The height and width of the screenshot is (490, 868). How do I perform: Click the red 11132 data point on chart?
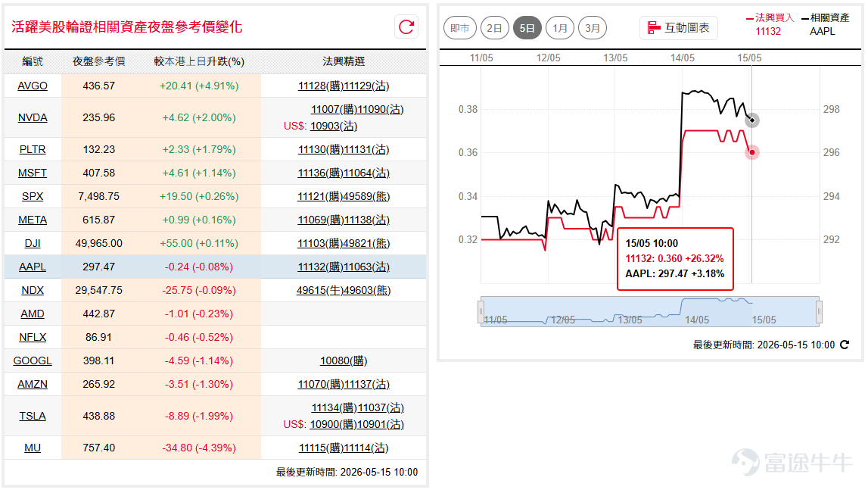[751, 152]
